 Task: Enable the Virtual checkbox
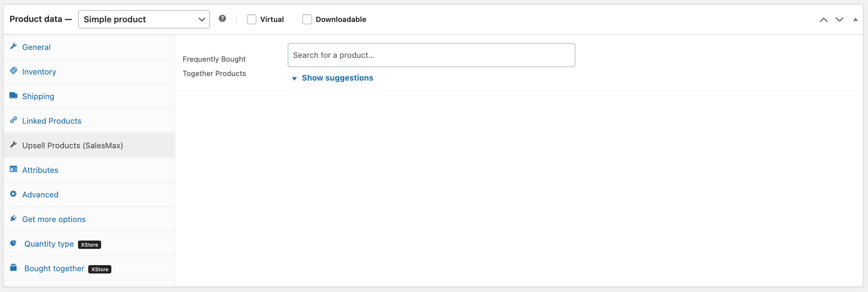[x=251, y=19]
